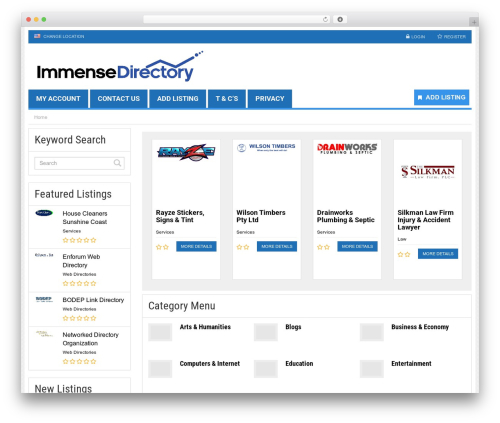Viewport: 500px width, 423px height.
Task: Click the Wilson Timbers logo image
Action: pyautogui.click(x=266, y=147)
